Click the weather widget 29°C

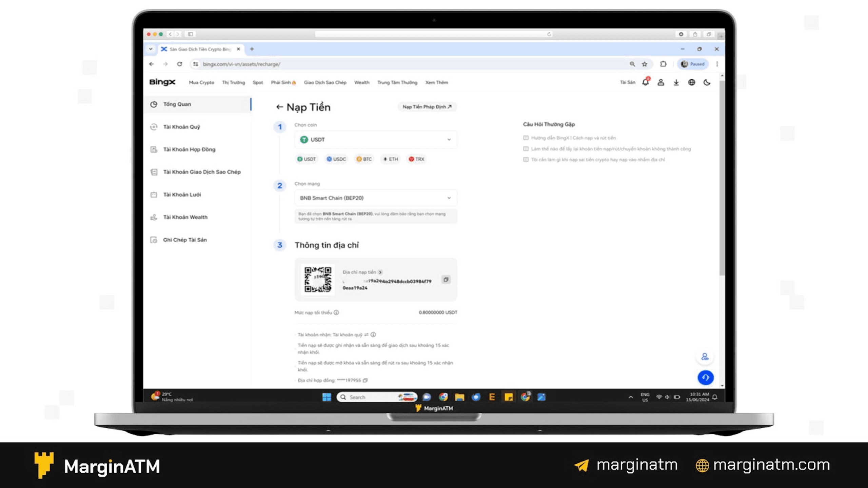click(x=172, y=397)
